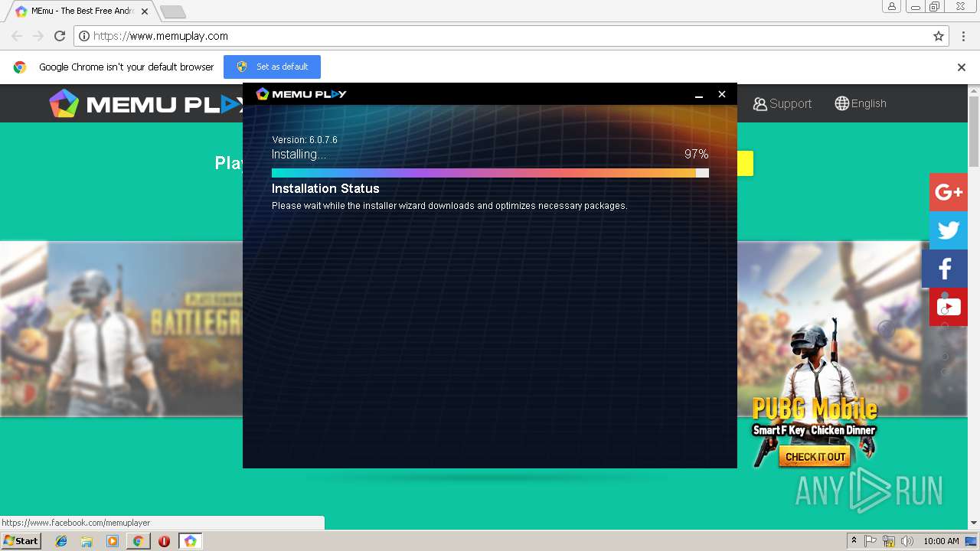Screen dimensions: 980x551
Task: Click the taskbar clock 10:00 AM
Action: click(941, 541)
